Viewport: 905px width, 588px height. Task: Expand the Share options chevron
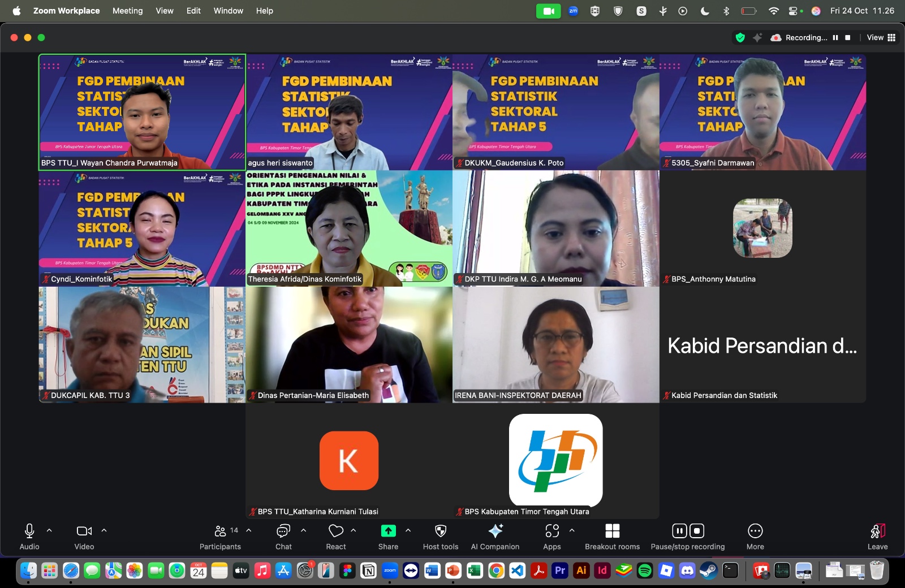pyautogui.click(x=408, y=530)
